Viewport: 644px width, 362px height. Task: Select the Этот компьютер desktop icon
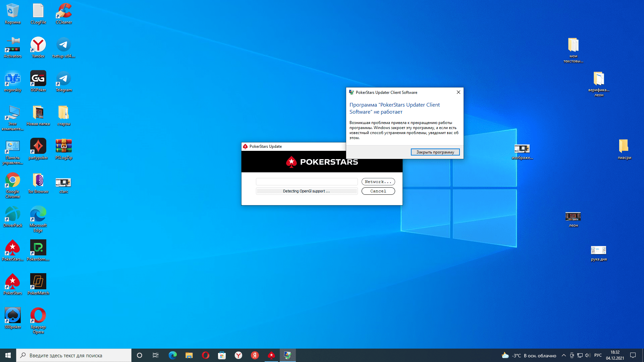[x=13, y=118]
